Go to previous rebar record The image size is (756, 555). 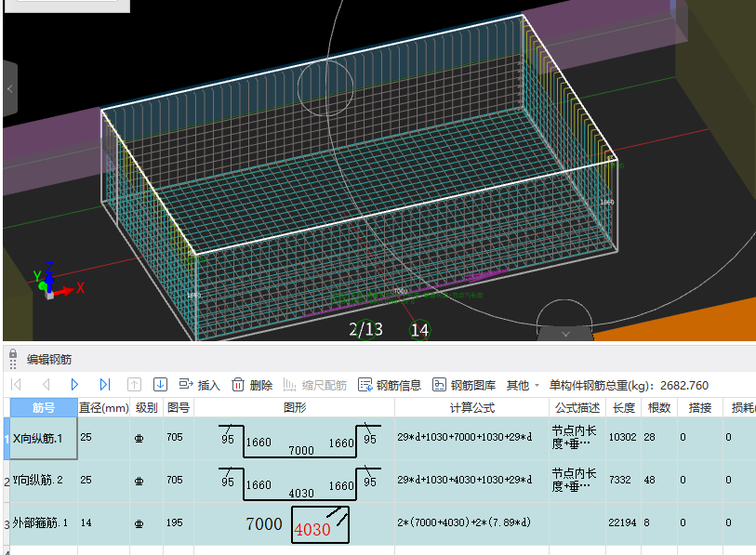tap(46, 384)
